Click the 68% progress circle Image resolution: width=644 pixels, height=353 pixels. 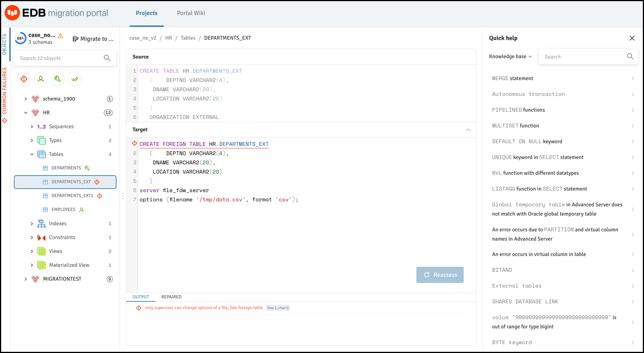click(20, 38)
